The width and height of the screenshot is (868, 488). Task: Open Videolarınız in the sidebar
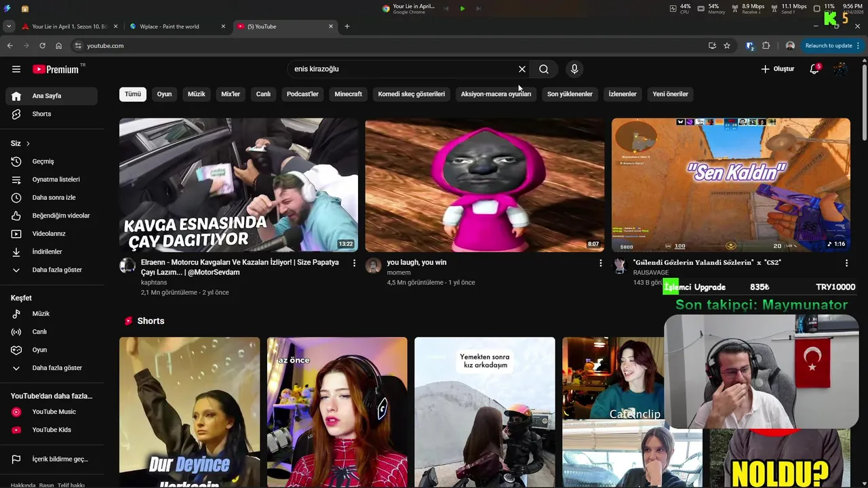point(52,234)
